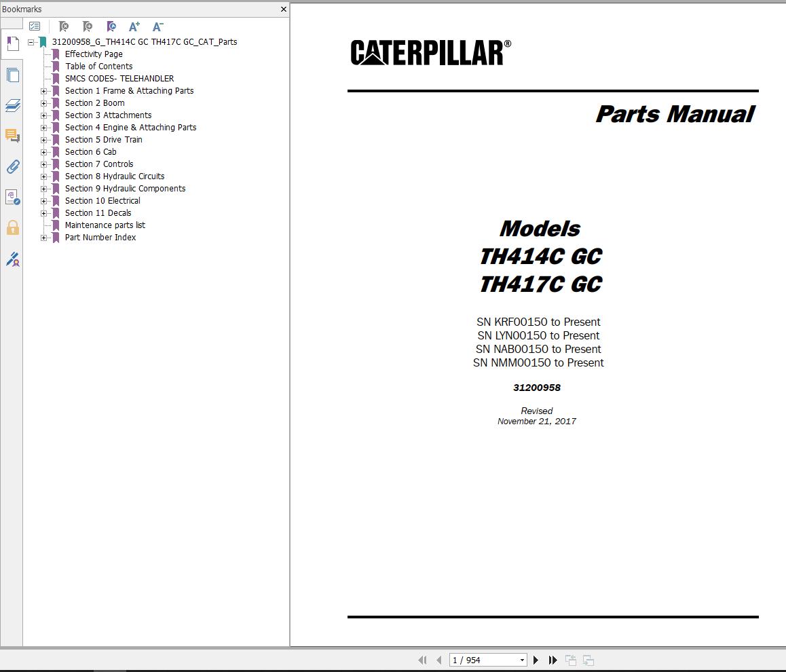Click the Section 9 Hydraulic Components ribbon icon

(56, 189)
